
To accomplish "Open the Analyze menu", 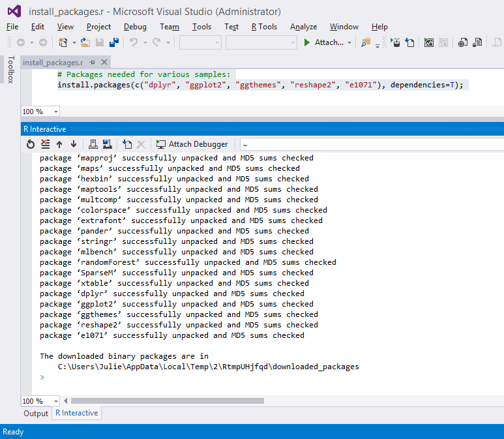I will [303, 27].
